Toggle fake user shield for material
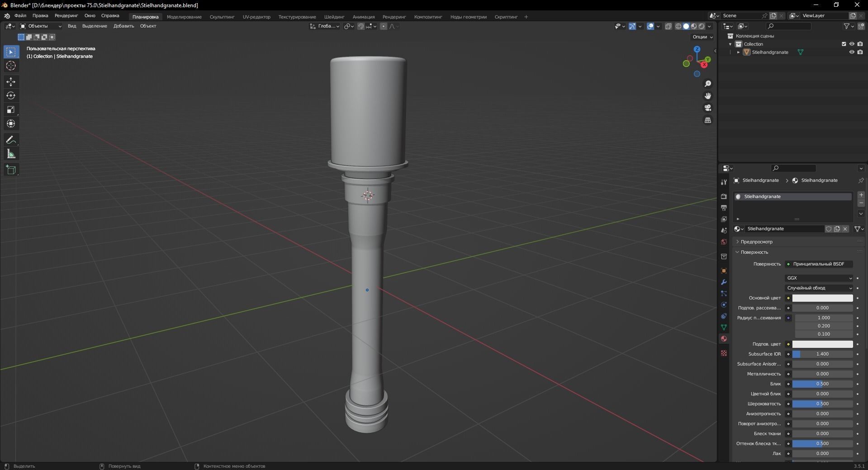 [829, 229]
